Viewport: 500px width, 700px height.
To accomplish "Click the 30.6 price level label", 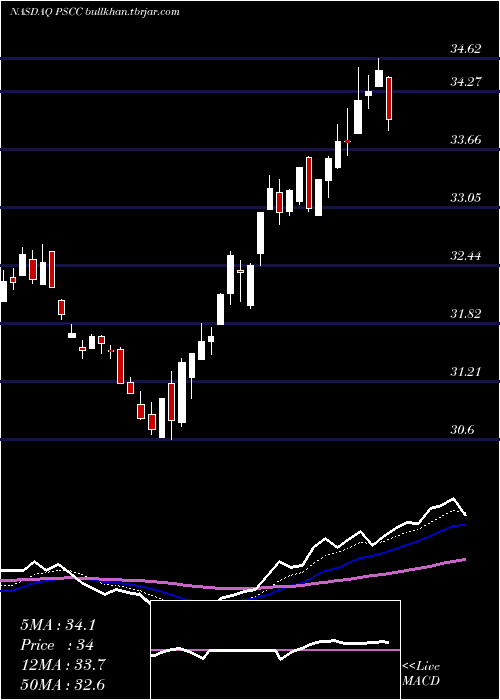I will (x=462, y=429).
